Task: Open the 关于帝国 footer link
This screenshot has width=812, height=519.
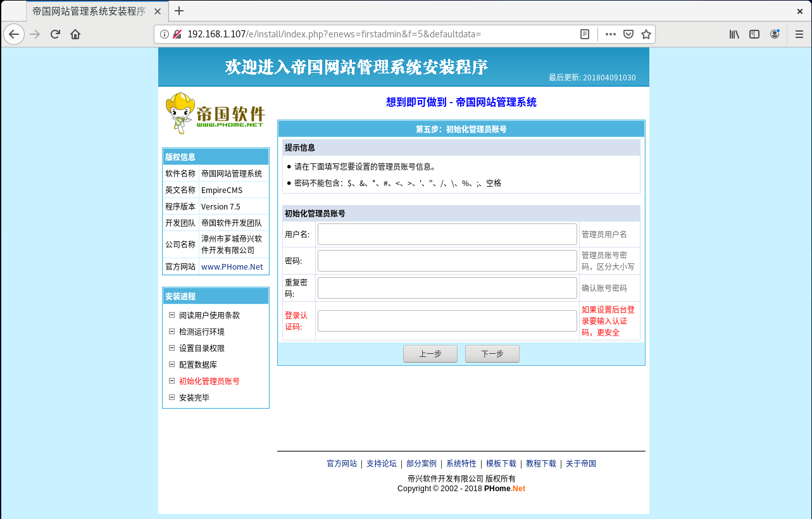Action: point(581,464)
